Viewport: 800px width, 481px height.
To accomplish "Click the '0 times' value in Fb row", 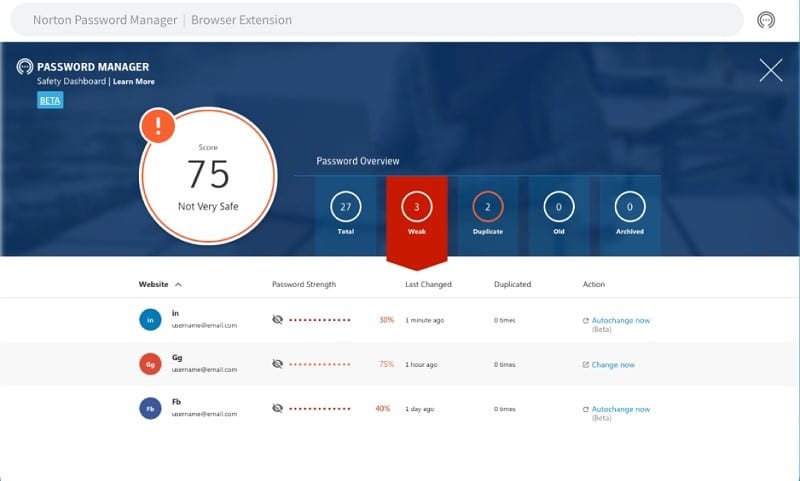I will [x=505, y=409].
